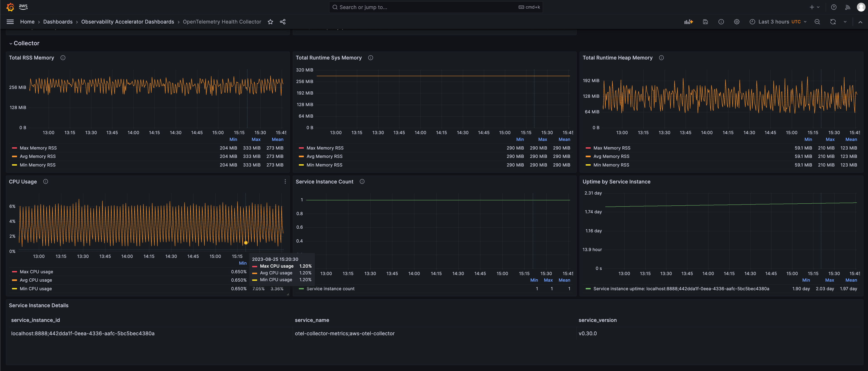Viewport: 868px width, 371px height.
Task: Click the v0.30.0 version cell
Action: (x=588, y=333)
